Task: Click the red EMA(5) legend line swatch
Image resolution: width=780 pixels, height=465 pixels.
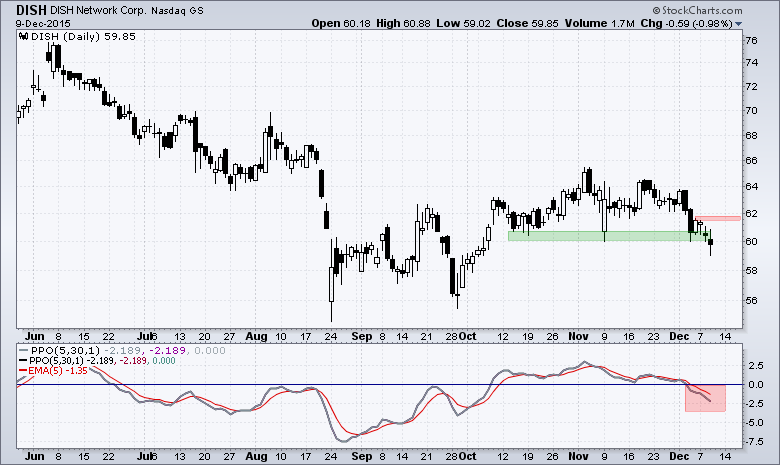Action: tap(22, 371)
